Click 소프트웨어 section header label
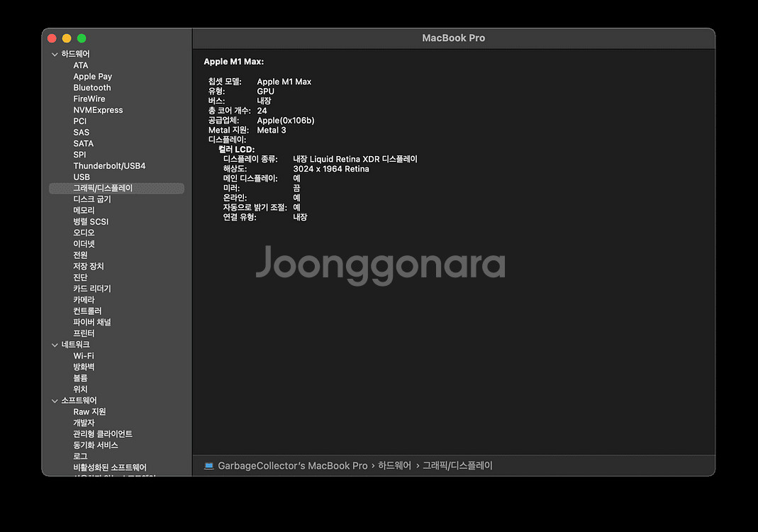The height and width of the screenshot is (532, 758). tap(79, 401)
